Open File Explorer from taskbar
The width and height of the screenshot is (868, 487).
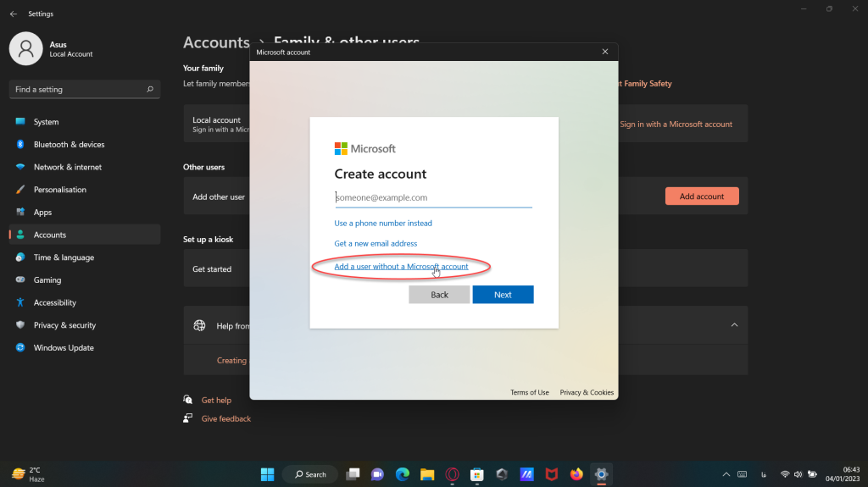click(427, 474)
